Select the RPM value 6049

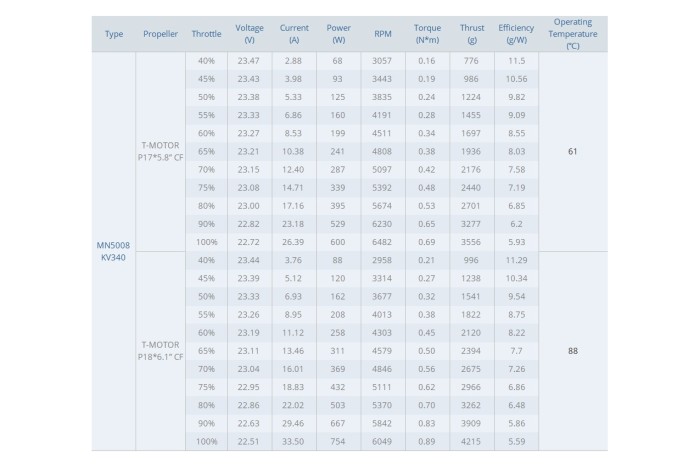click(x=382, y=442)
